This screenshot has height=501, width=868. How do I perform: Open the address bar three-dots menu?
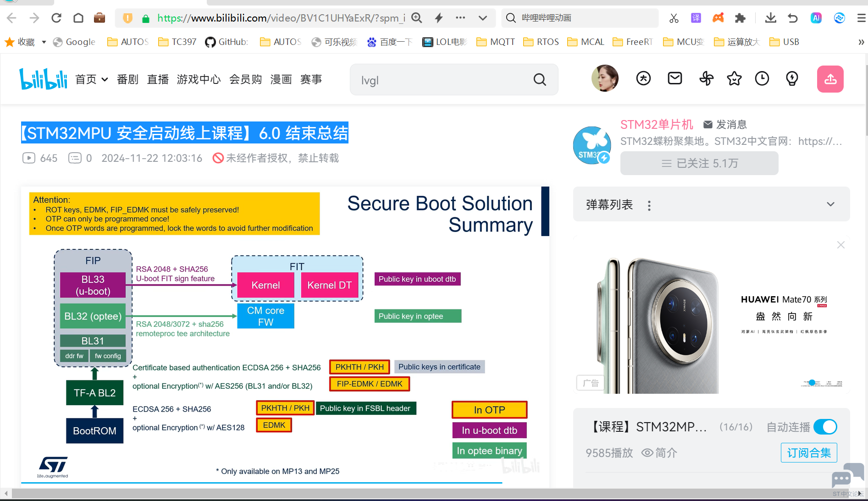(x=460, y=18)
